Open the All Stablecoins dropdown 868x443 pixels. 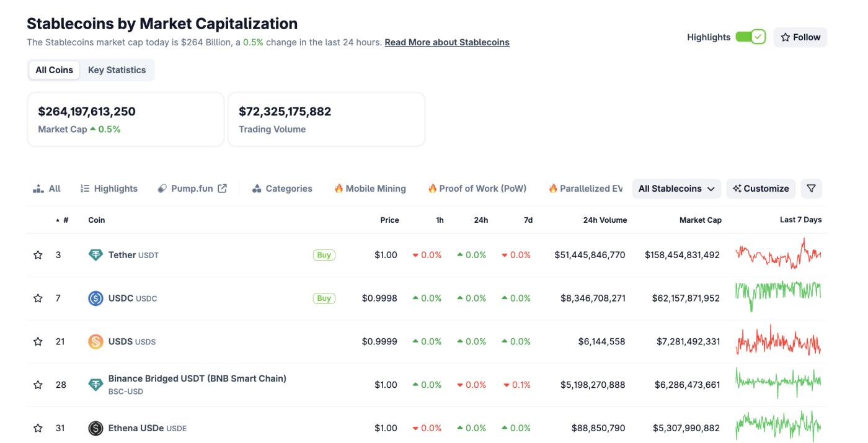676,188
